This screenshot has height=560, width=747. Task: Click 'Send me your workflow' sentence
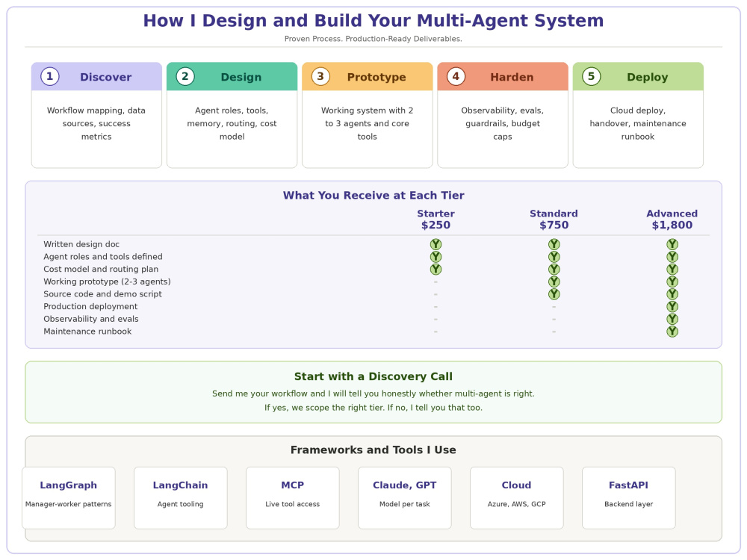373,393
